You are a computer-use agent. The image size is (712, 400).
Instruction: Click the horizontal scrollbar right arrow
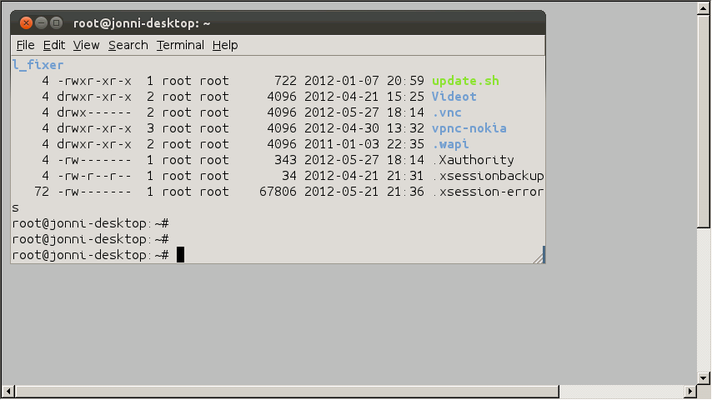coord(690,391)
